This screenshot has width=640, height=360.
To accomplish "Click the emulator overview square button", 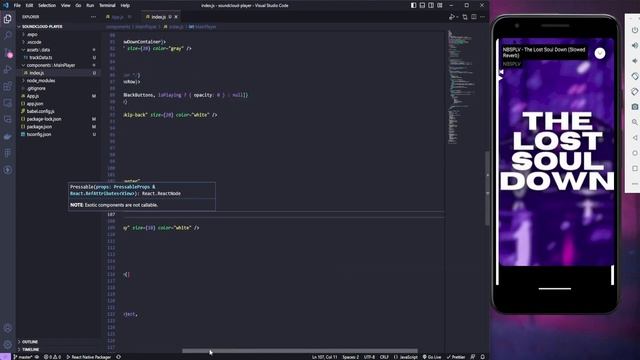I will tap(634, 168).
